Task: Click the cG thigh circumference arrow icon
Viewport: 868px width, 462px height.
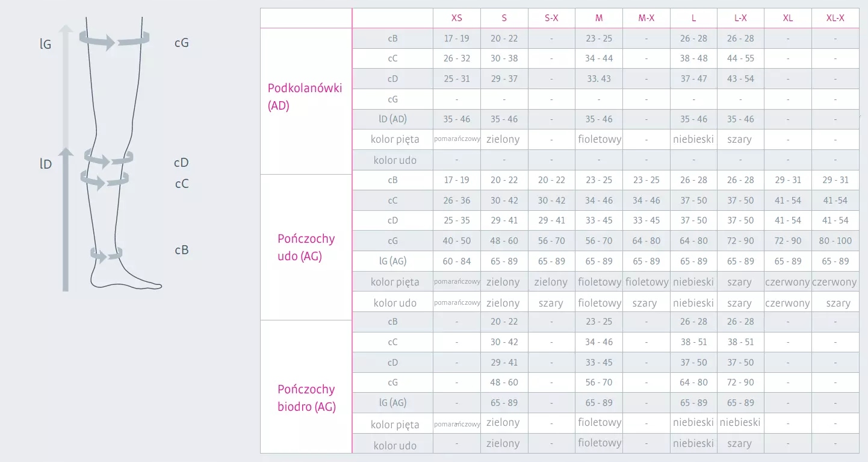Action: [x=114, y=42]
